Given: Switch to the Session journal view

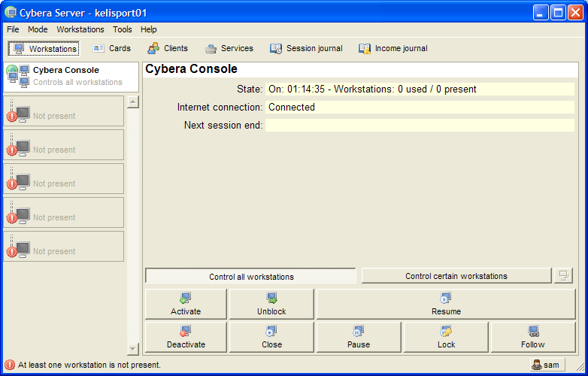Looking at the screenshot, I should coord(306,49).
